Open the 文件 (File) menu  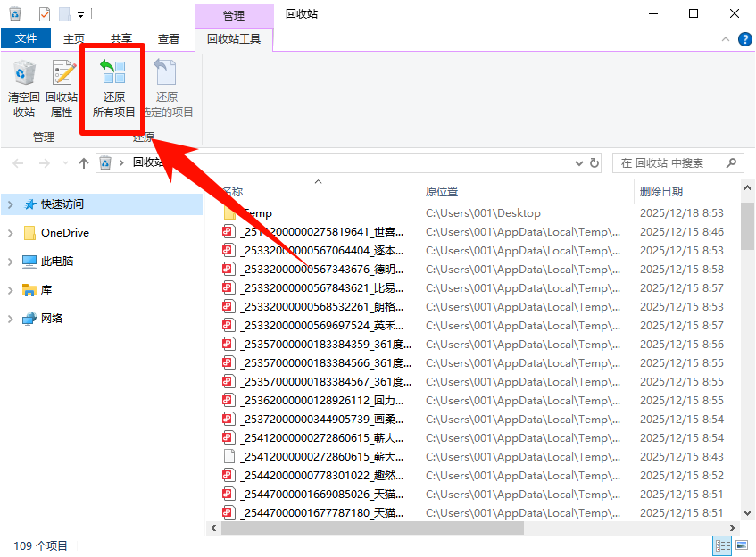(x=26, y=39)
